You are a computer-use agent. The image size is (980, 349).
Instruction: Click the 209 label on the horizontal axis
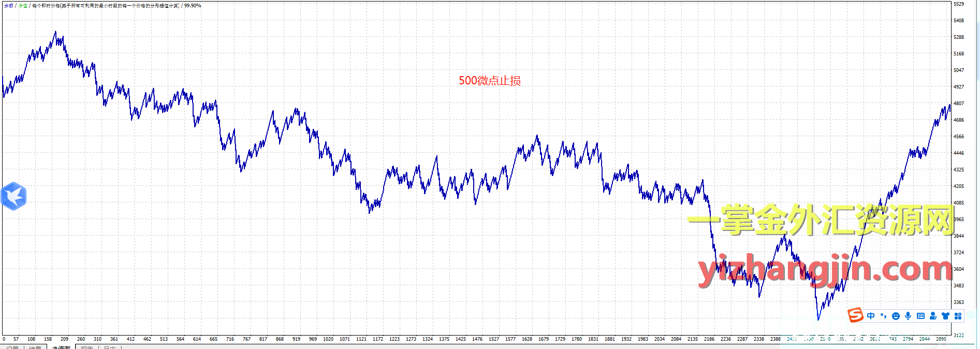click(x=64, y=339)
